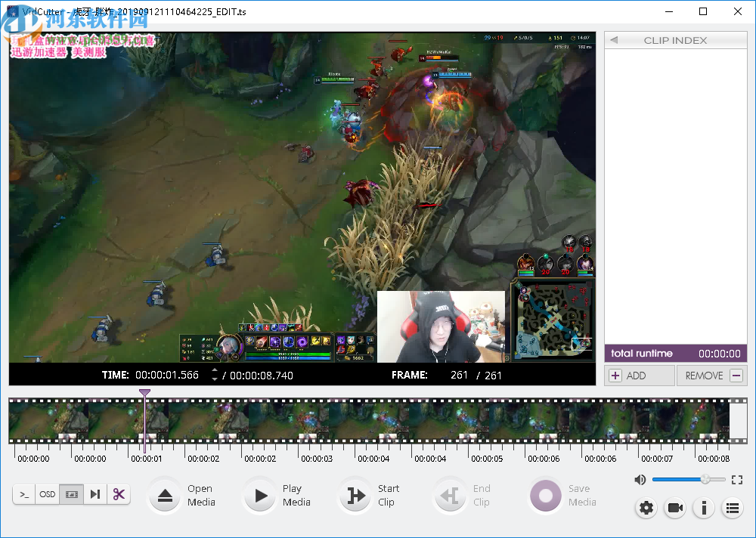Toggle timeline thumbnails button
Image resolution: width=756 pixels, height=538 pixels.
(71, 494)
